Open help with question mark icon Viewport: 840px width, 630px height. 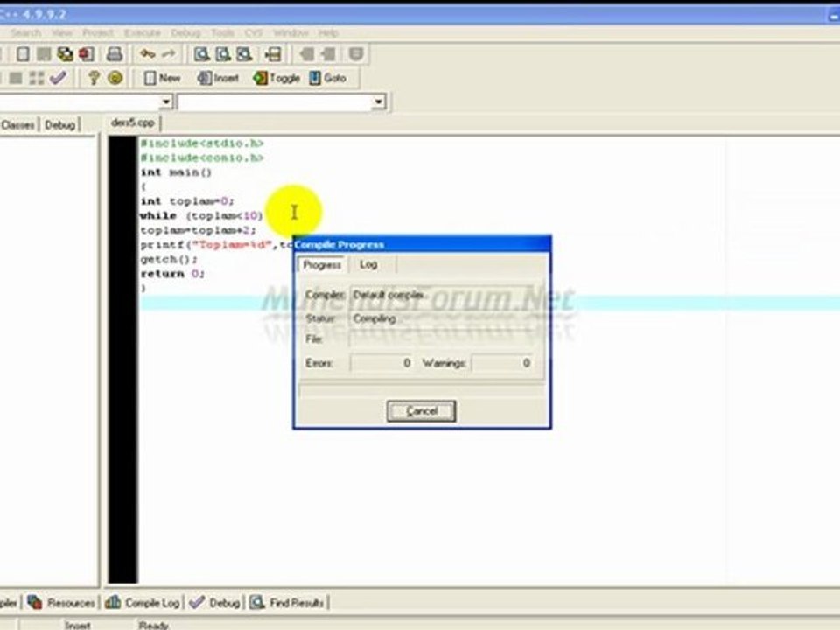pyautogui.click(x=94, y=78)
